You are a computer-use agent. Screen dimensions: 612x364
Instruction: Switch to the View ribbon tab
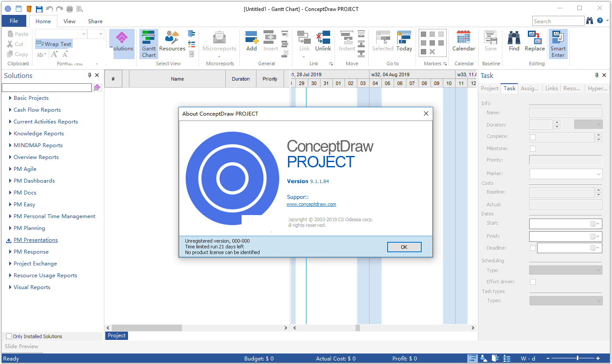click(69, 21)
